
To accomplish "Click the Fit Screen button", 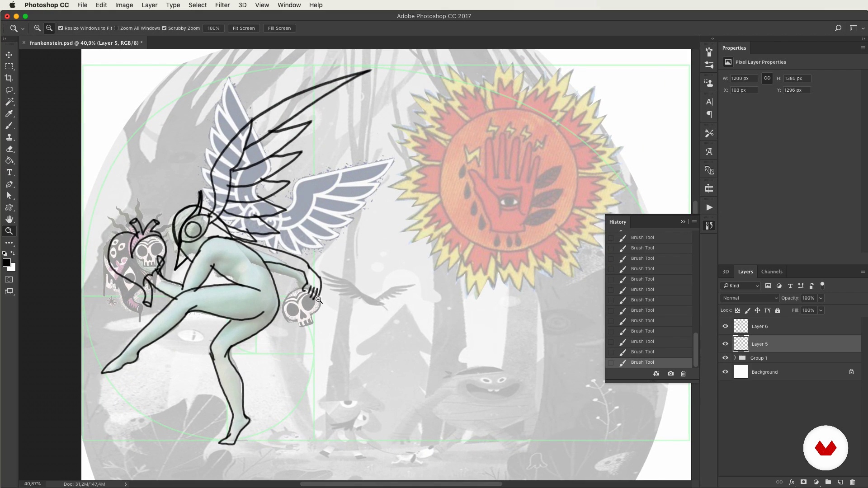I will click(x=244, y=28).
